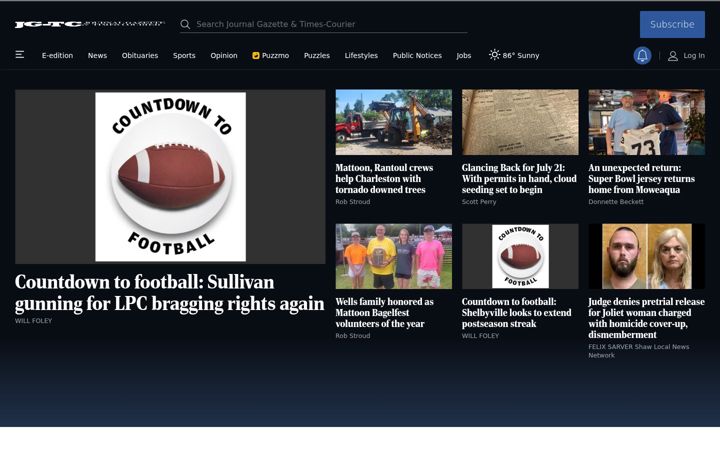Read Shelbyville postseason streak headline

point(517,313)
